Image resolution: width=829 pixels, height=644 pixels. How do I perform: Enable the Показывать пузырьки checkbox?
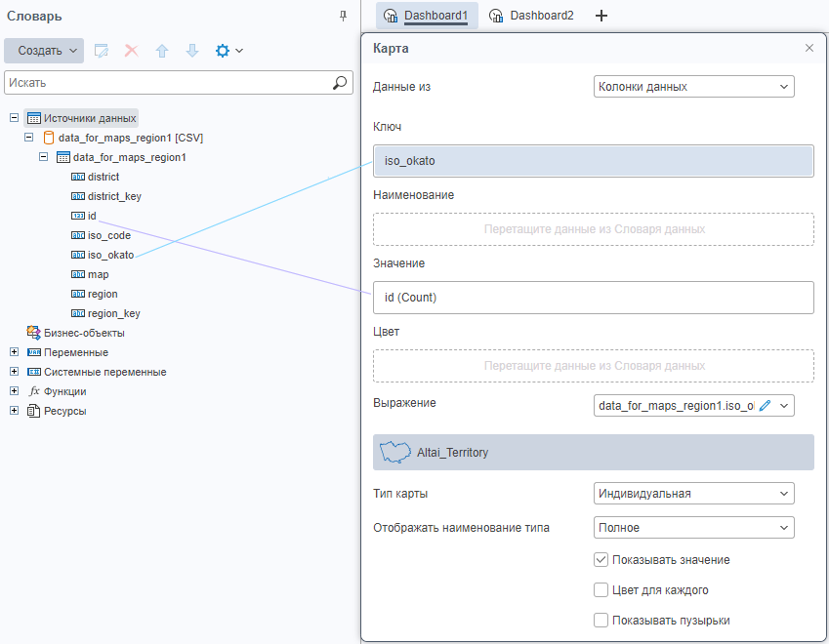(601, 621)
